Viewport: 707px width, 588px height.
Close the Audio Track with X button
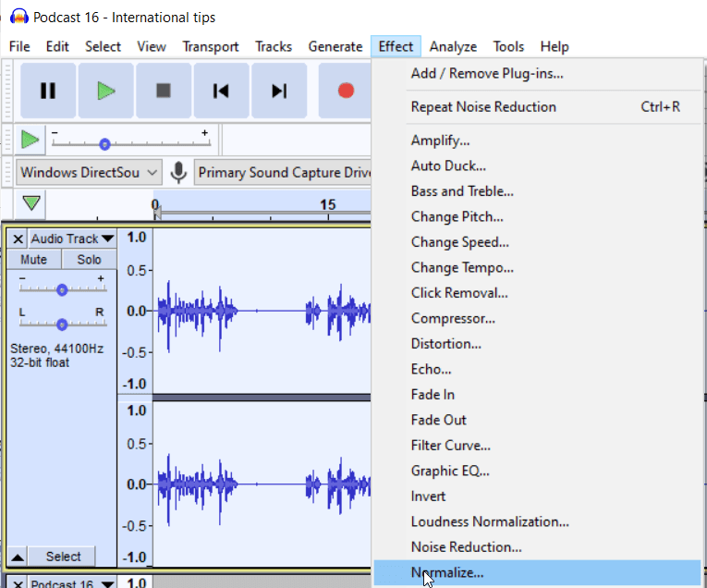(x=18, y=239)
